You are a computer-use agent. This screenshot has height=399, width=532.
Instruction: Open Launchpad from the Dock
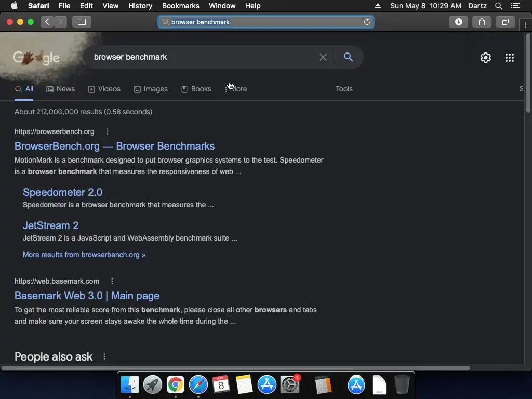[x=152, y=385]
